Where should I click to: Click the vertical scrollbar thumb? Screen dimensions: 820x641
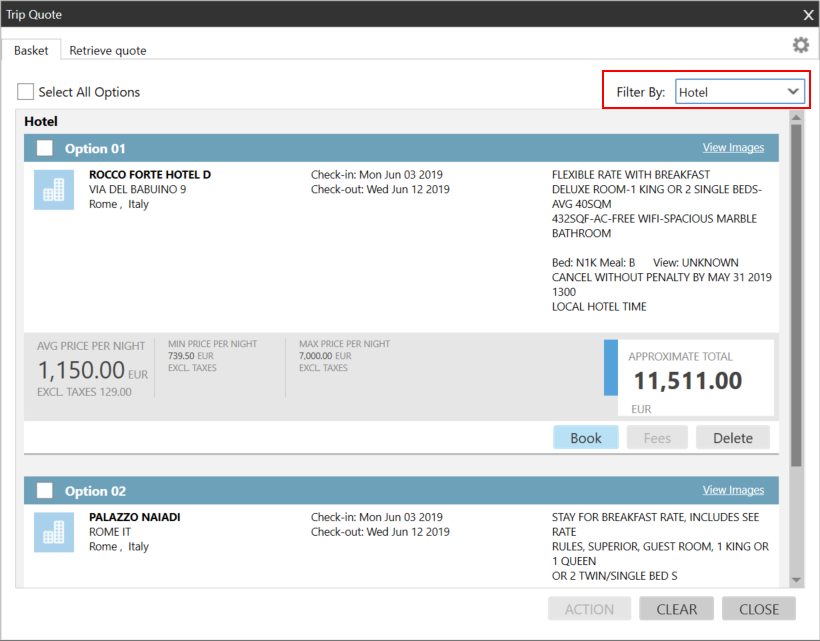click(796, 295)
